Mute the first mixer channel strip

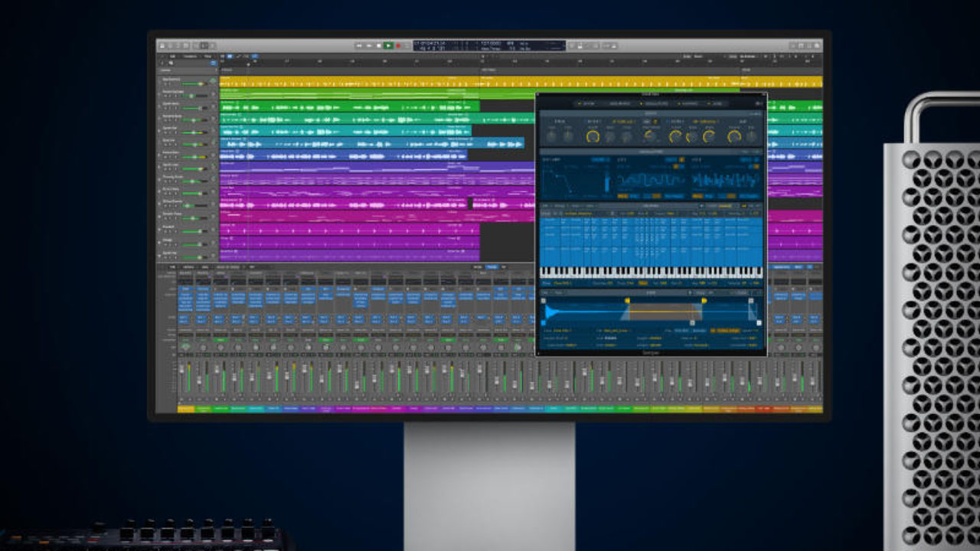(x=181, y=399)
